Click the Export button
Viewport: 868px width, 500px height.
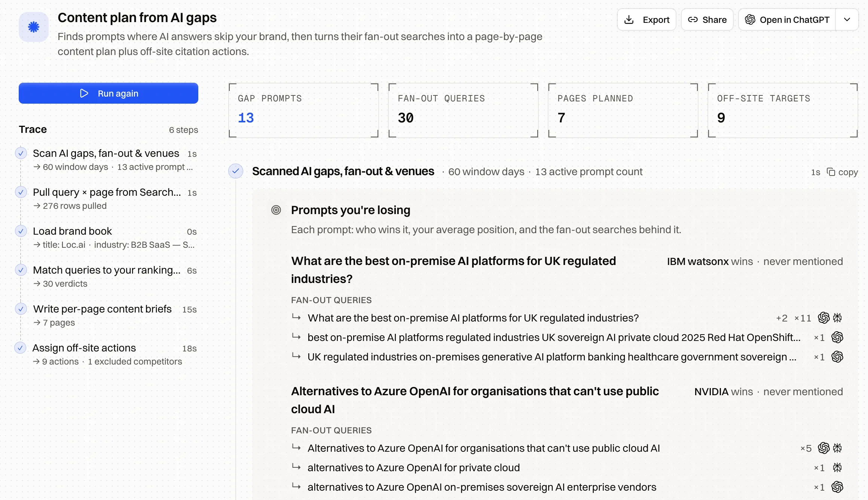[647, 20]
